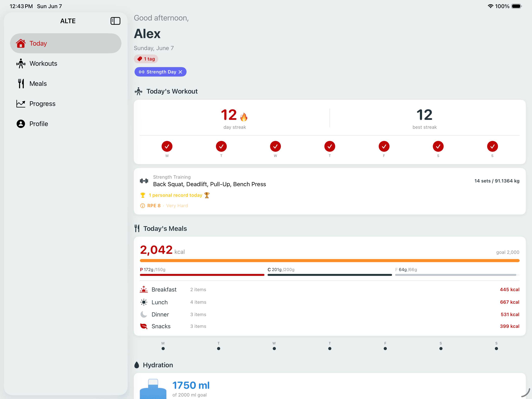Tap the battery status icon
Viewport: 532px width, 399px height.
(516, 6)
